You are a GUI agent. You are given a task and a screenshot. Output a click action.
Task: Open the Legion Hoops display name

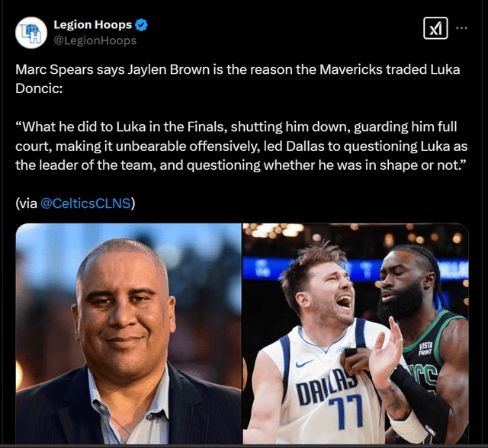coord(93,24)
